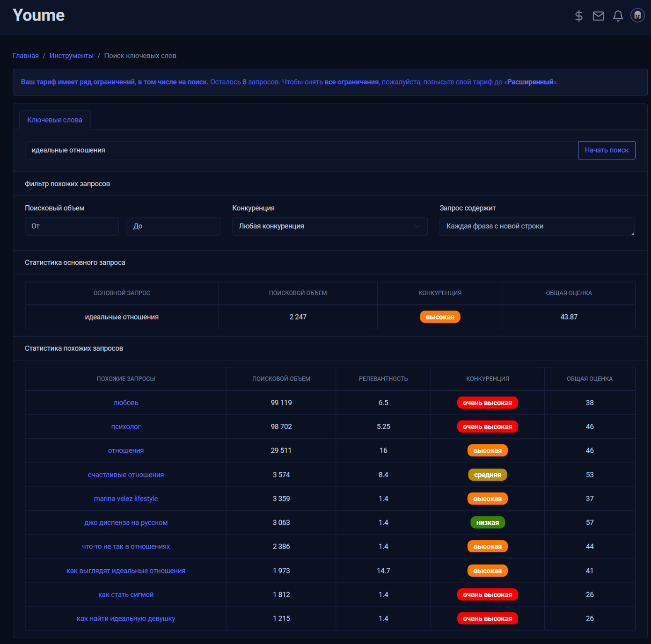Screen dimensions: 651x644
Task: Open the любовь similar query
Action: [126, 403]
